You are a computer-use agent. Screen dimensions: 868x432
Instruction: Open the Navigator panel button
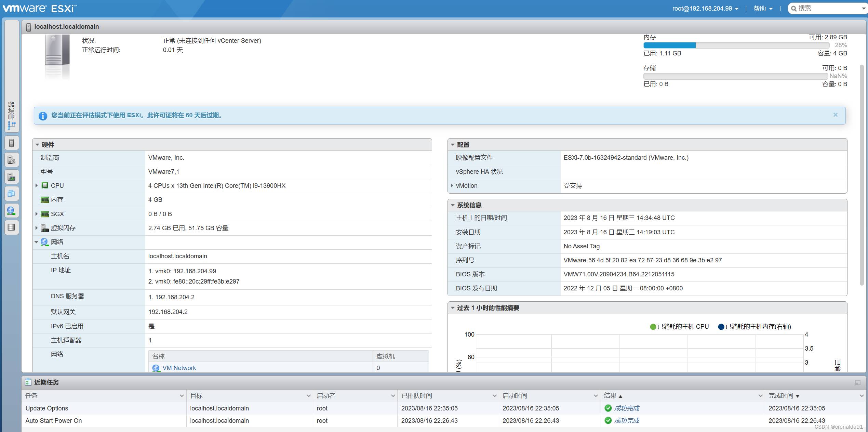12,115
